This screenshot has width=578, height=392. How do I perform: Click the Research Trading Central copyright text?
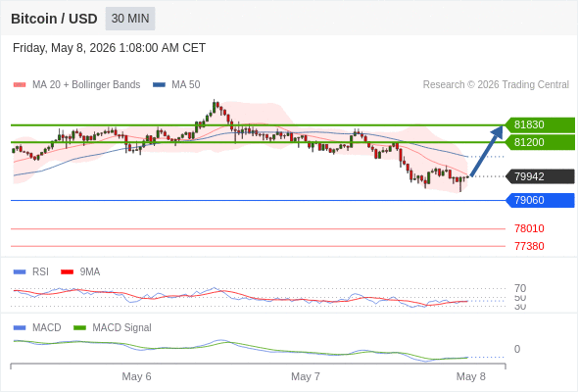(x=496, y=85)
